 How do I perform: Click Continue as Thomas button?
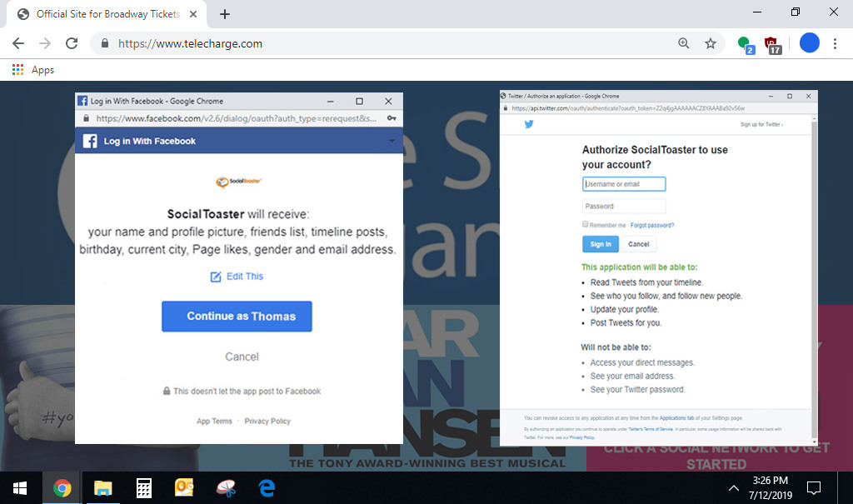pos(237,317)
